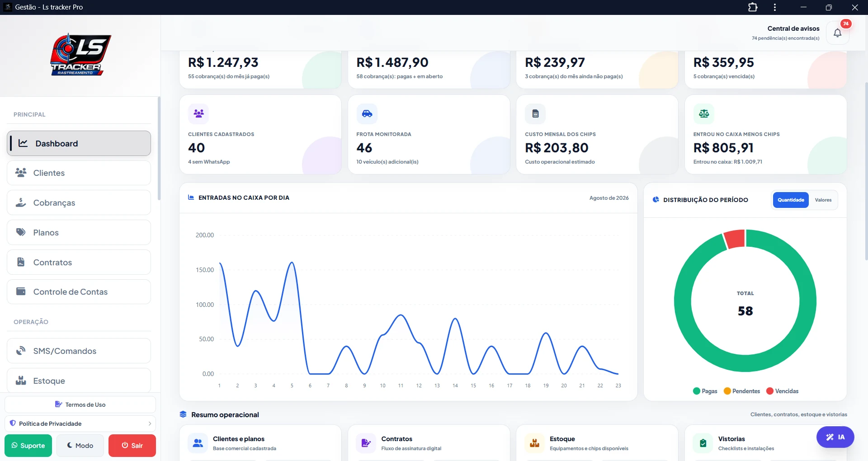Click the Estoque boxes card icon
Screen dimensions: 868x461
pyautogui.click(x=535, y=443)
